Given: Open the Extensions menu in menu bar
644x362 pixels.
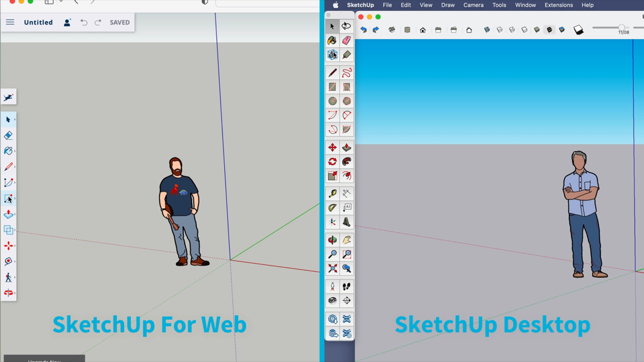Looking at the screenshot, I should (x=558, y=5).
